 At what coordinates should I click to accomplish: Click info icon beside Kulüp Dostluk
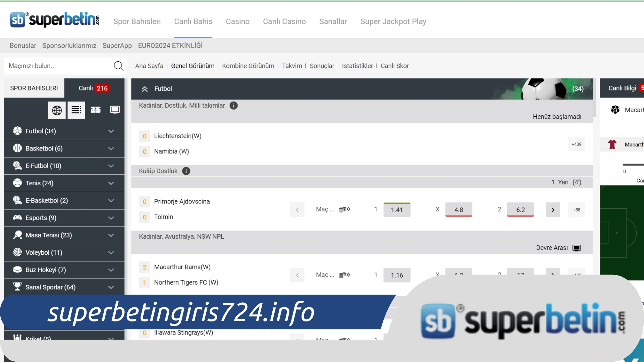186,171
